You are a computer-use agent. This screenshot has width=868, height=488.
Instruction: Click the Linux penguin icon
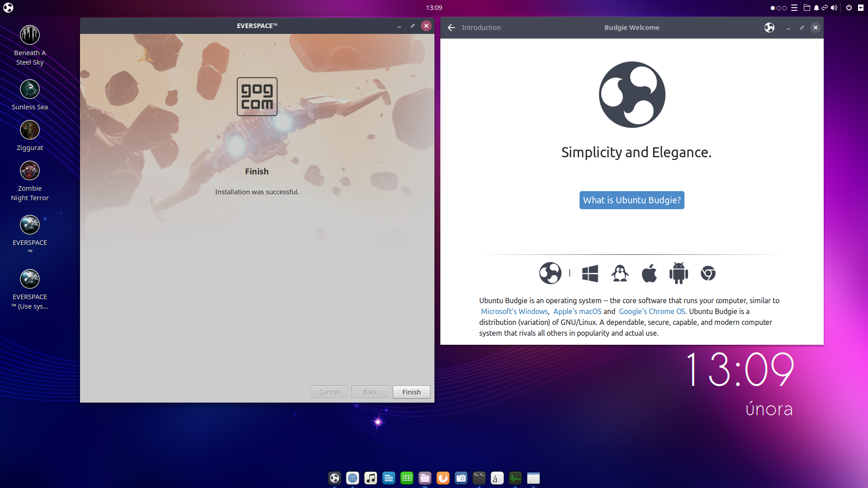point(620,273)
